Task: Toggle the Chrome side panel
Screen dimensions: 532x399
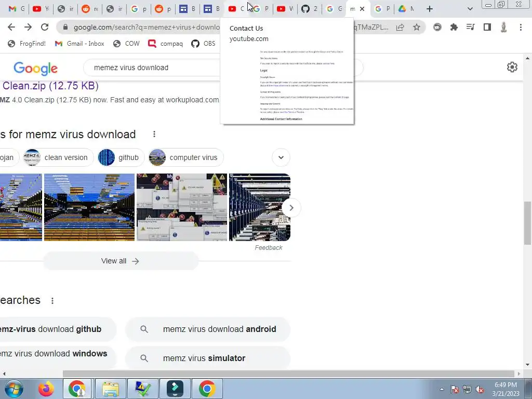Action: tap(487, 27)
